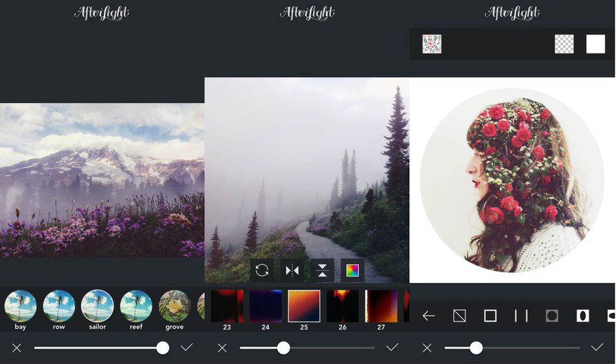The width and height of the screenshot is (616, 364).
Task: Choose the floral pattern frame background
Action: tap(432, 44)
